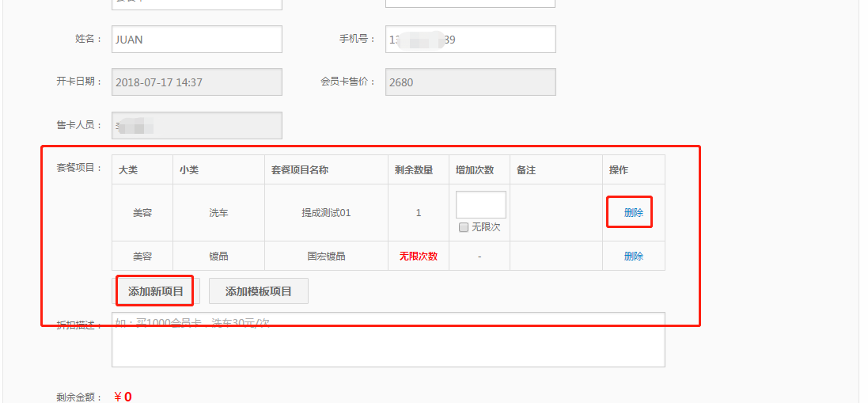The image size is (868, 403).
Task: Click the 小类 column header
Action: click(189, 170)
